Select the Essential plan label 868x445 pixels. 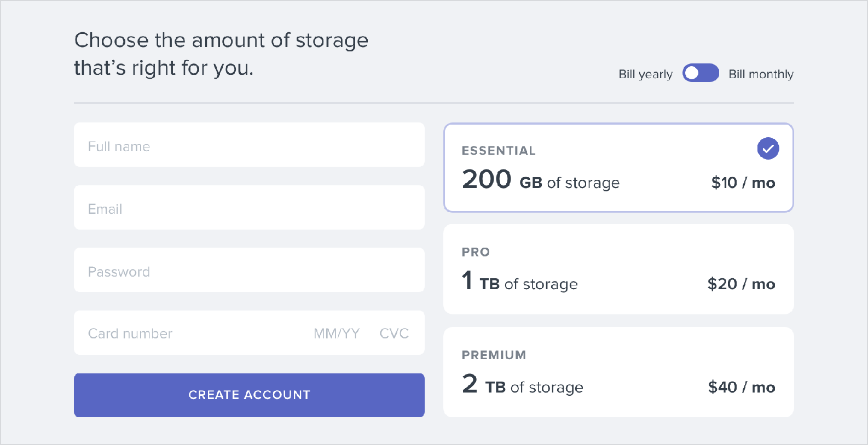point(499,151)
